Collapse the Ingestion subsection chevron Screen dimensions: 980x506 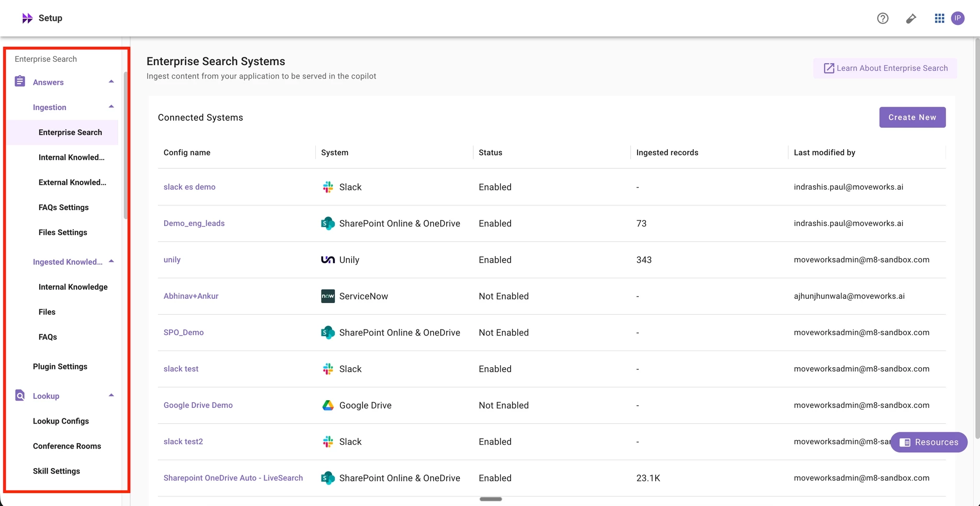(x=111, y=106)
